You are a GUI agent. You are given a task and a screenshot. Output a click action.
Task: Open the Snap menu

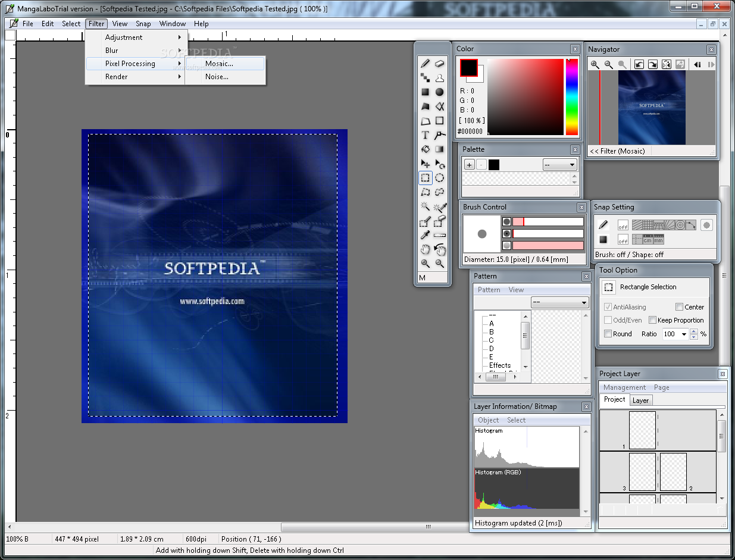click(x=143, y=24)
